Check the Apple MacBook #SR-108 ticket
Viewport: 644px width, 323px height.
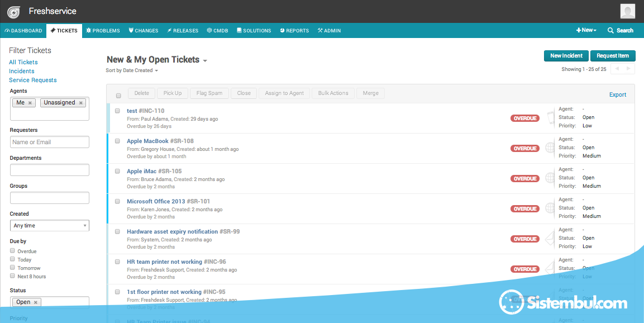click(x=117, y=141)
